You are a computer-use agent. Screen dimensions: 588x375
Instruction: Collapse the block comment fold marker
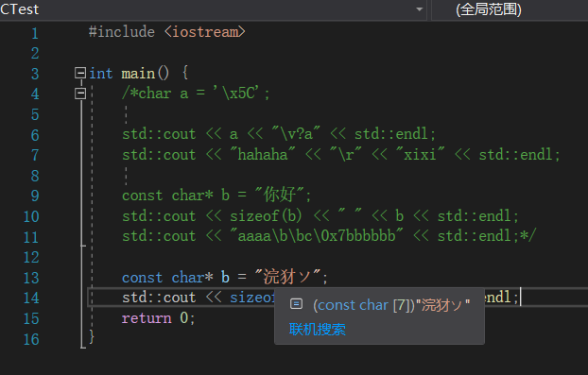79,93
